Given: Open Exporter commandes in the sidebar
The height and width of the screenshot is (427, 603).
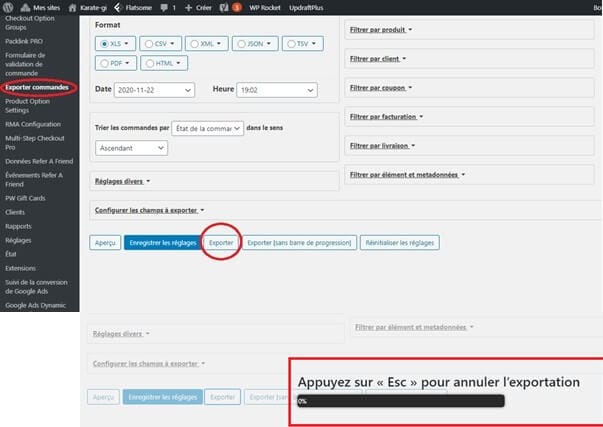Looking at the screenshot, I should [x=37, y=87].
